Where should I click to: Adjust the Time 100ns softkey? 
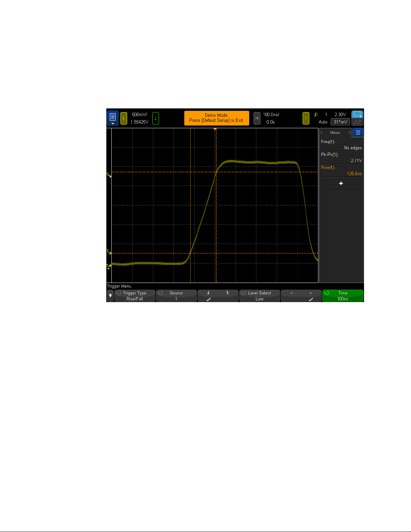[343, 296]
